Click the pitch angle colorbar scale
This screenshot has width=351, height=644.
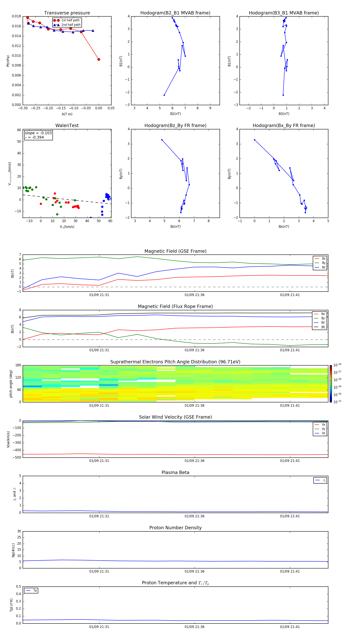click(x=331, y=384)
